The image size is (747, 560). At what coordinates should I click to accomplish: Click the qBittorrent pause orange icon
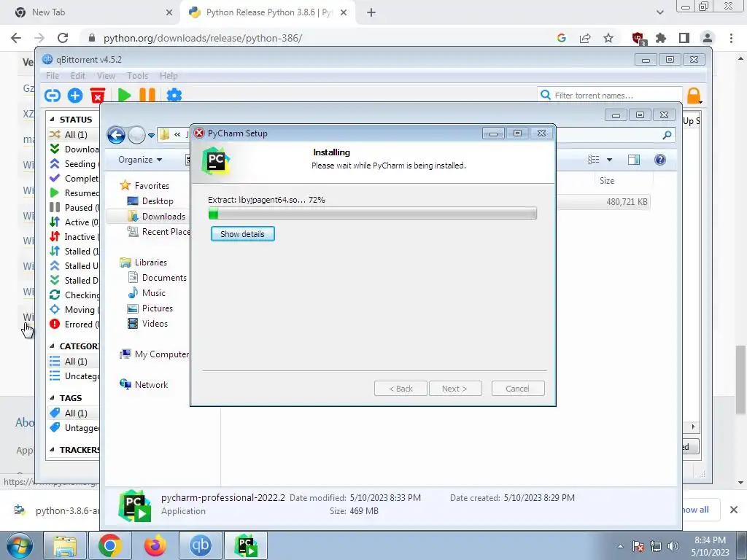pos(147,96)
